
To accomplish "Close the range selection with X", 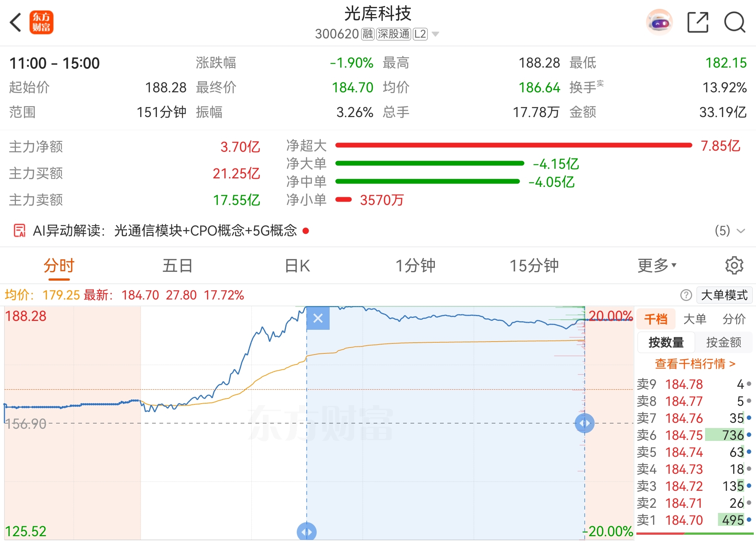I will pos(318,318).
